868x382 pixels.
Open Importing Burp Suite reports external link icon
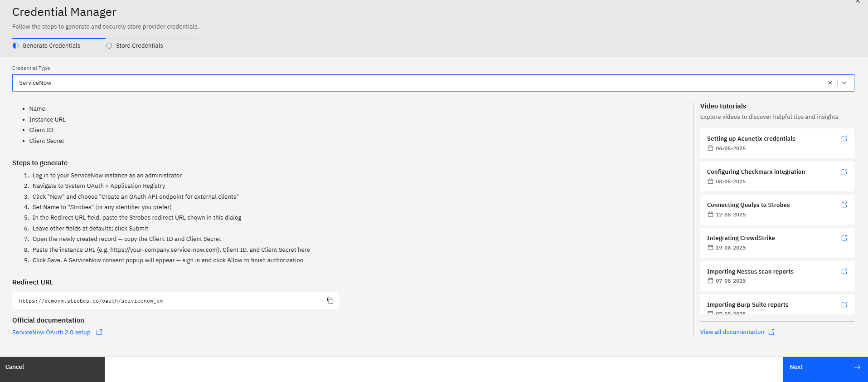(844, 304)
